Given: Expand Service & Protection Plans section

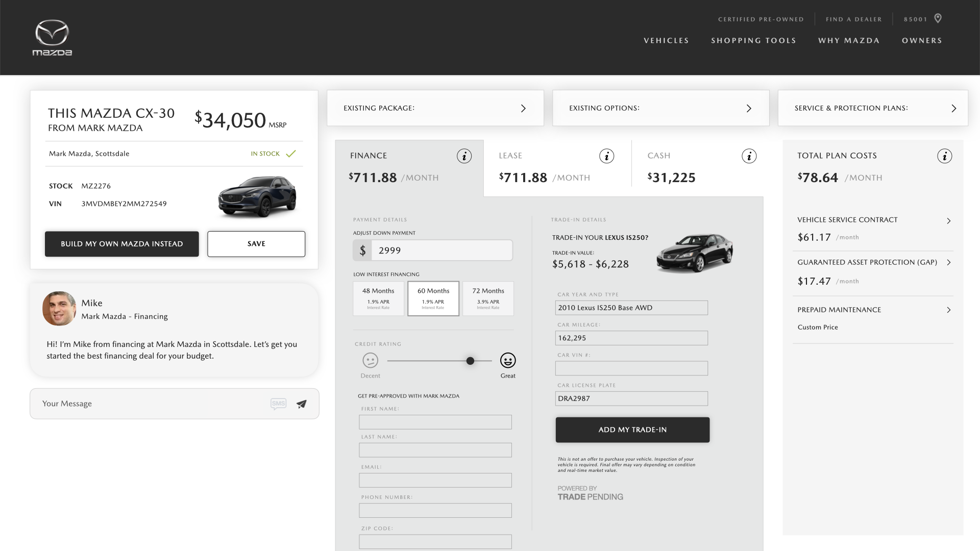Looking at the screenshot, I should [872, 108].
